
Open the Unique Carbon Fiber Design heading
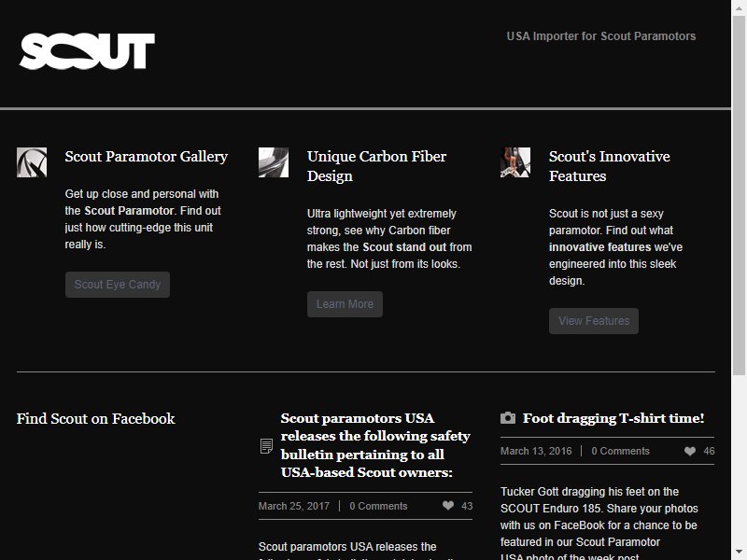(376, 166)
